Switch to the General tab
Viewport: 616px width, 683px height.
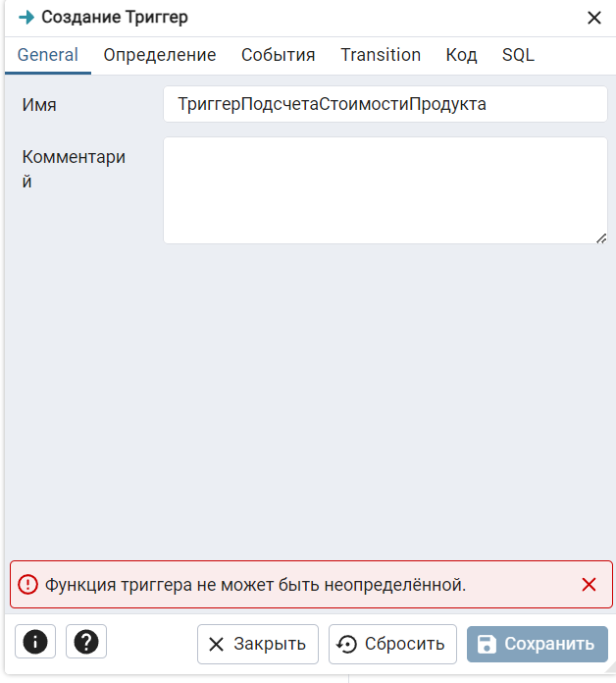point(48,55)
